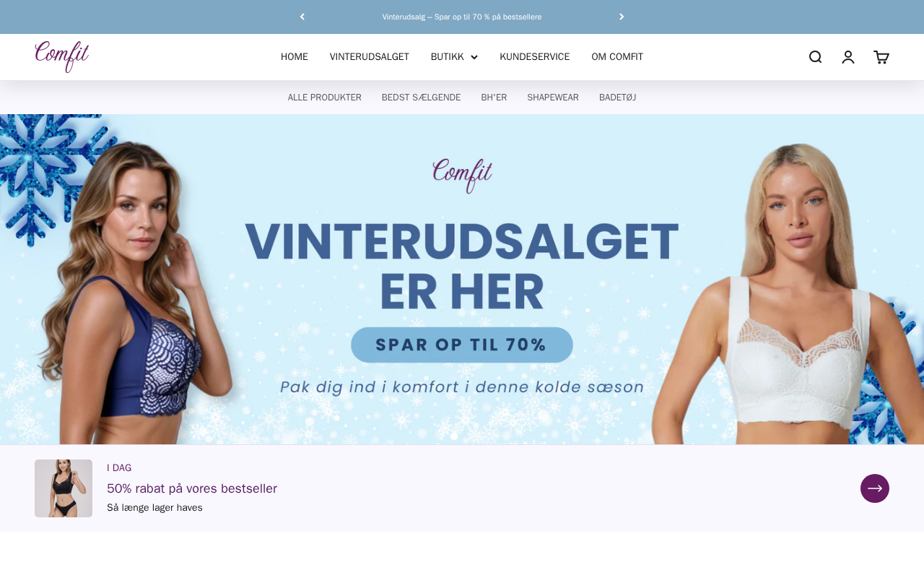Go to HOME menu item
The image size is (924, 578).
pyautogui.click(x=295, y=57)
